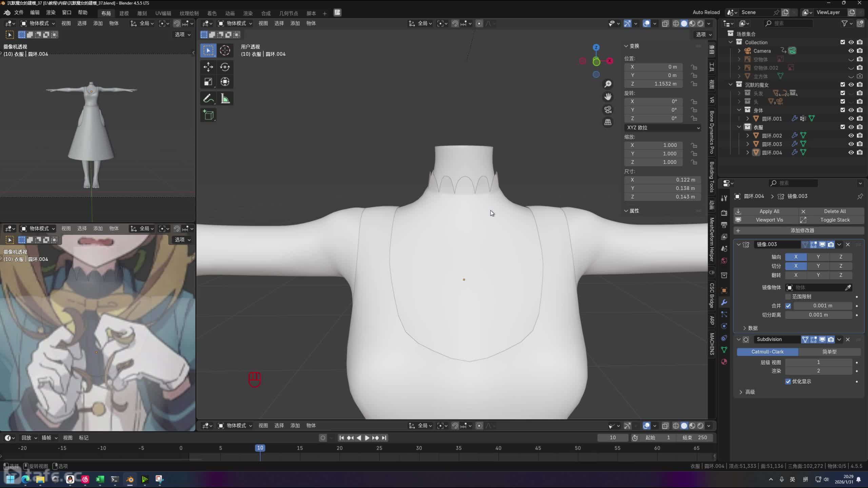Uncheck the 合并 merge checkbox
This screenshot has height=488, width=868.
point(788,306)
